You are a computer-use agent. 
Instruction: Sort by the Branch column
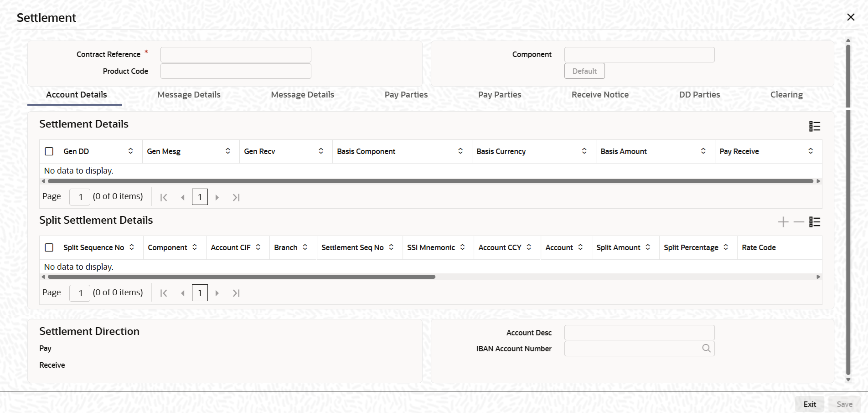(x=305, y=247)
